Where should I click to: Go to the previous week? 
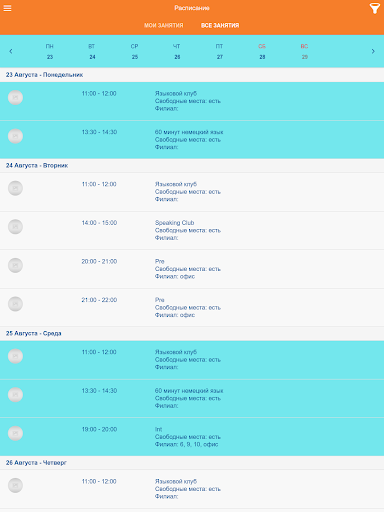tap(11, 51)
